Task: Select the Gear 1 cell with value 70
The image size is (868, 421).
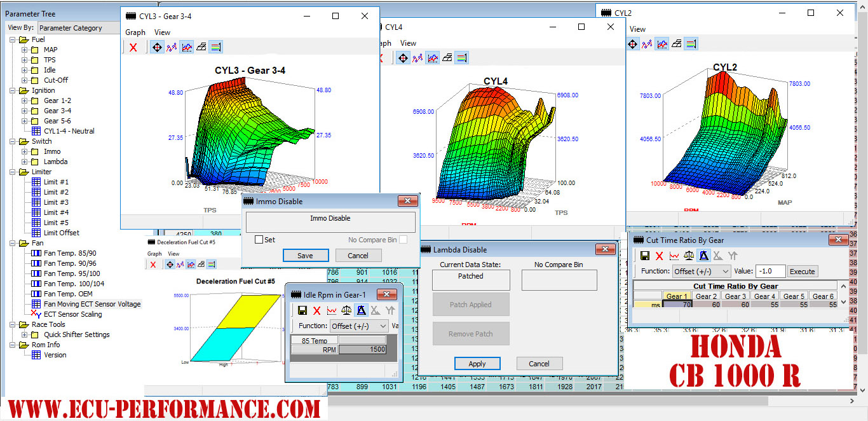Action: [x=677, y=305]
